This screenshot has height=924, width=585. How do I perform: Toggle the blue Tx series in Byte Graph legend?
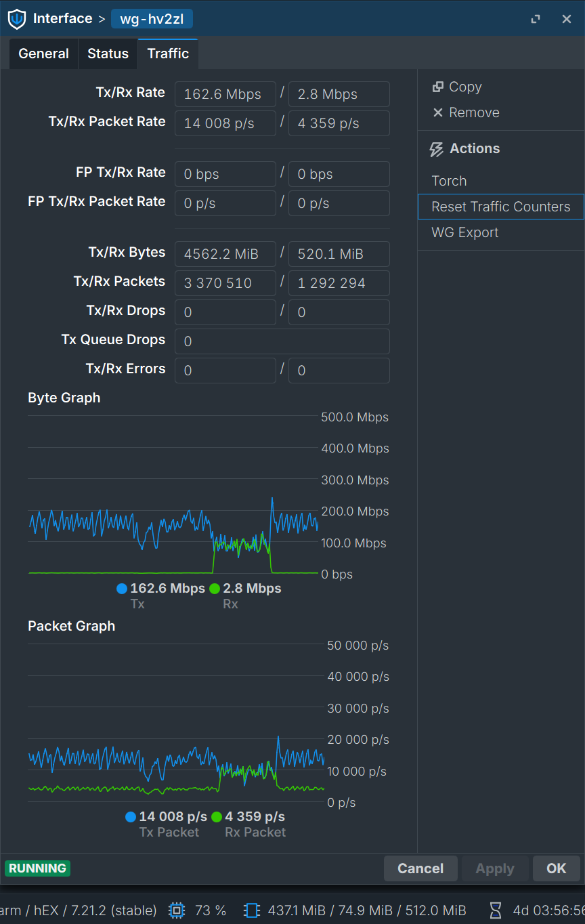(x=122, y=589)
